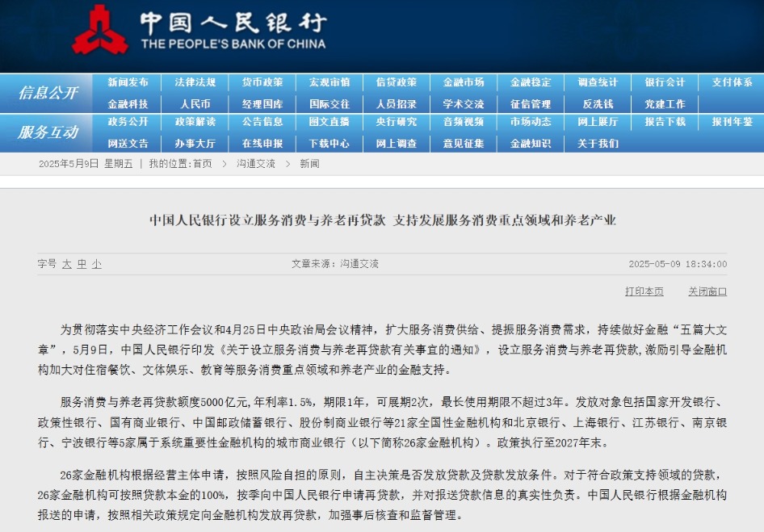Open the 信息公开 section header
Image resolution: width=764 pixels, height=532 pixels.
[x=48, y=93]
